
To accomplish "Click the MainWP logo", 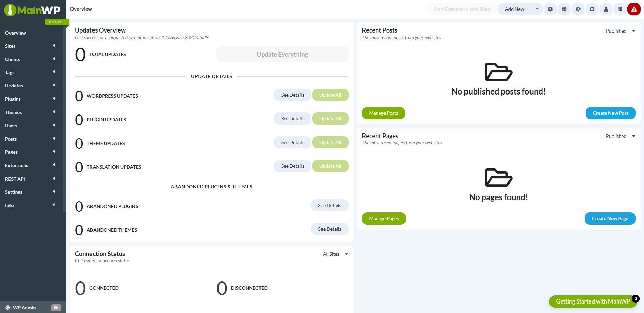I will [33, 10].
